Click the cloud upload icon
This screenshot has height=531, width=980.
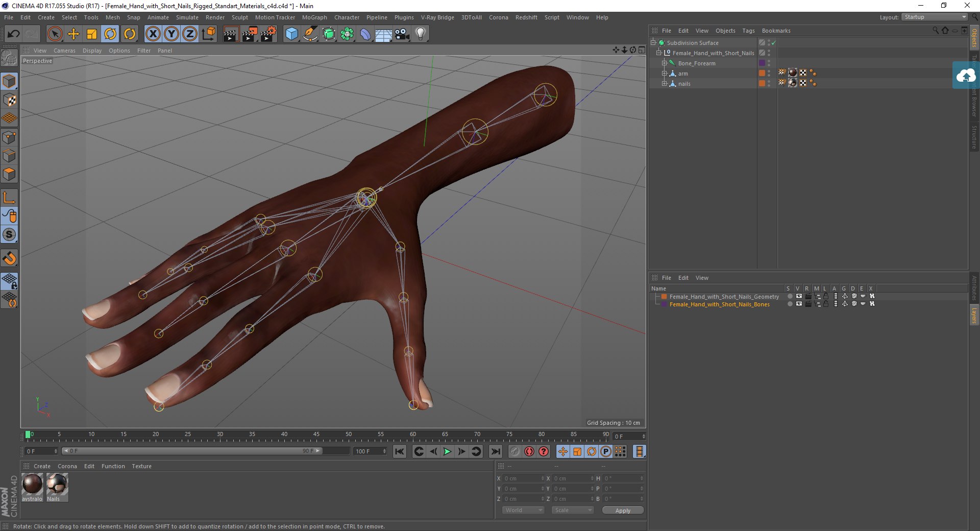point(966,76)
